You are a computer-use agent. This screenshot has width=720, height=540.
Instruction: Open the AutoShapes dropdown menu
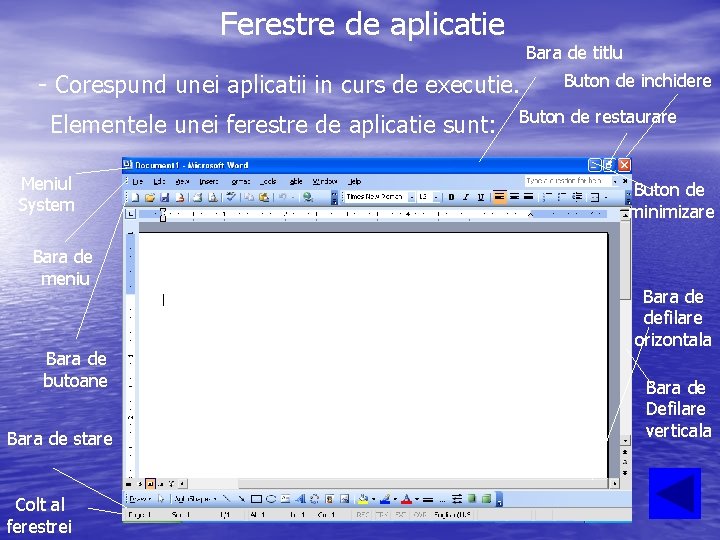point(195,499)
